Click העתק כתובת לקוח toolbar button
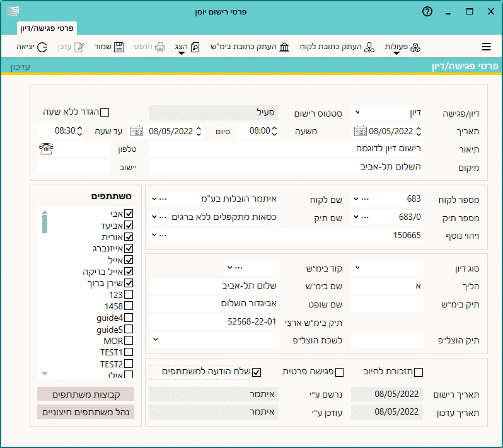This screenshot has height=448, width=503. tap(337, 47)
